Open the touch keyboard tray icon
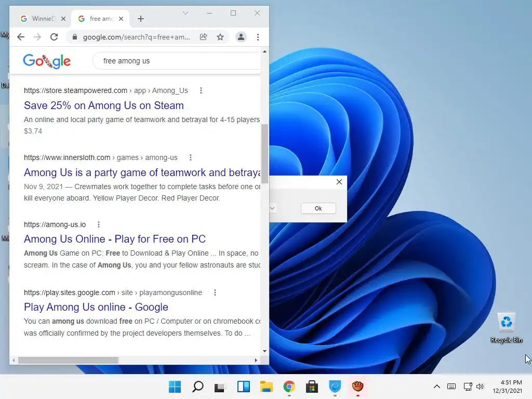 (451, 387)
